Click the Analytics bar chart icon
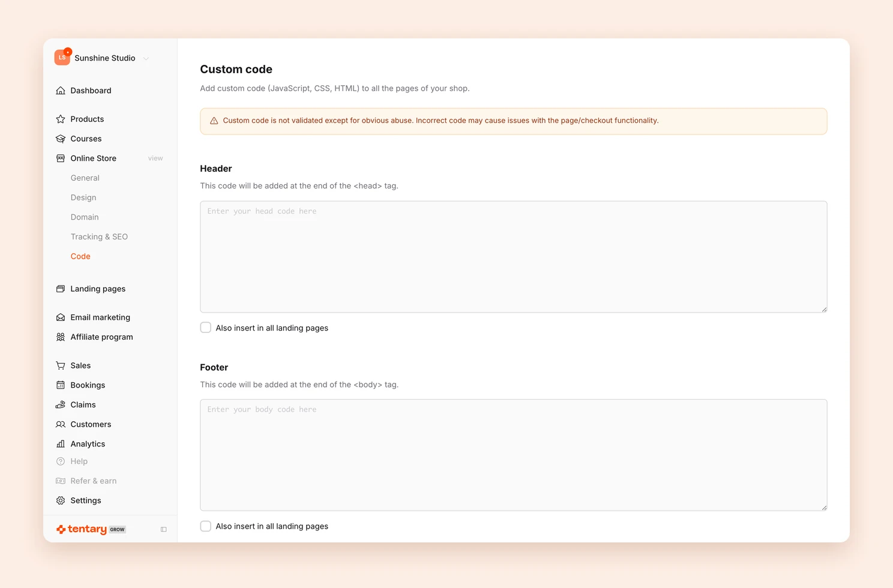Image resolution: width=893 pixels, height=588 pixels. (x=61, y=444)
